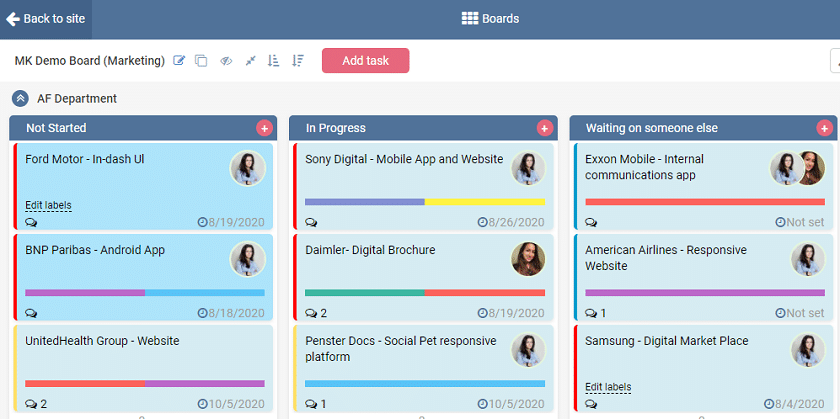
Task: Open Sony Digital - Mobile App and Website title
Action: tap(404, 159)
